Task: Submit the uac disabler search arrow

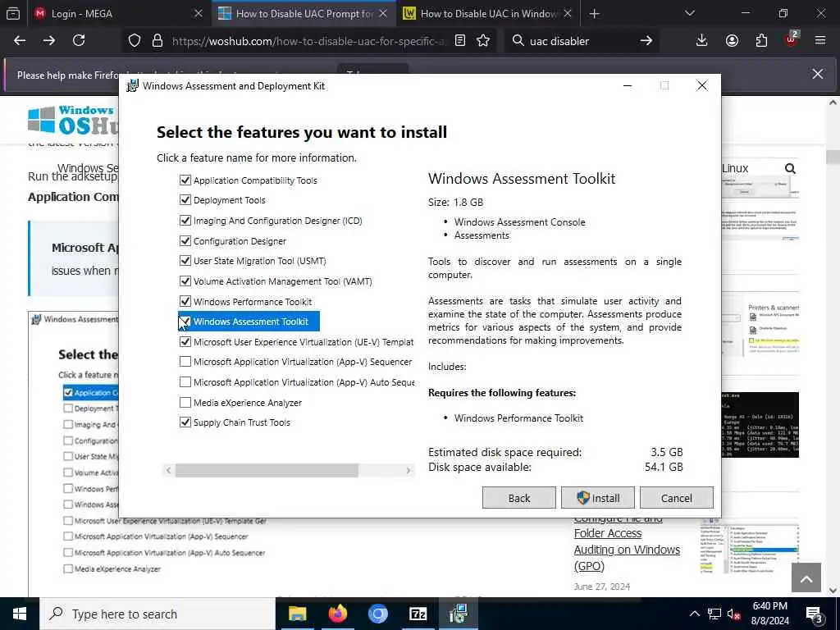Action: tap(646, 41)
